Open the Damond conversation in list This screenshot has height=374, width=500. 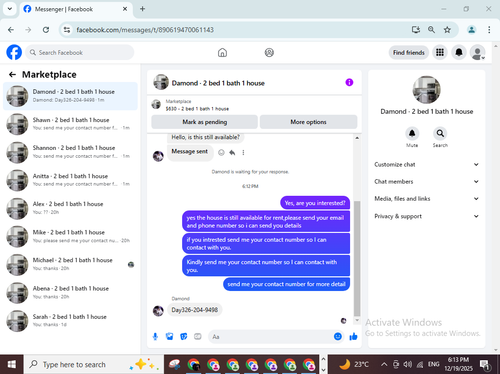coord(70,96)
